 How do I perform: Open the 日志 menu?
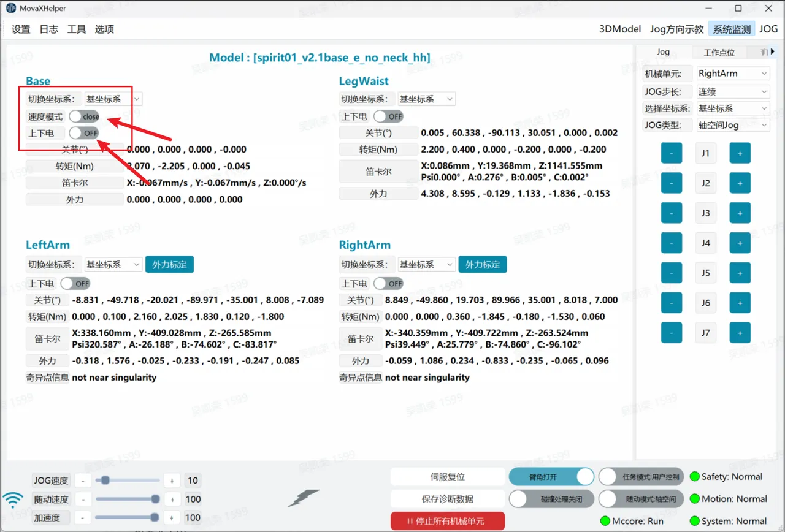point(49,29)
